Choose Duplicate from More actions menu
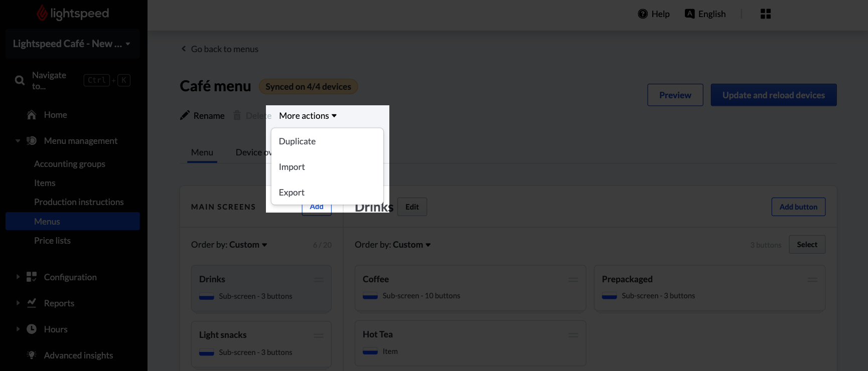 297,141
